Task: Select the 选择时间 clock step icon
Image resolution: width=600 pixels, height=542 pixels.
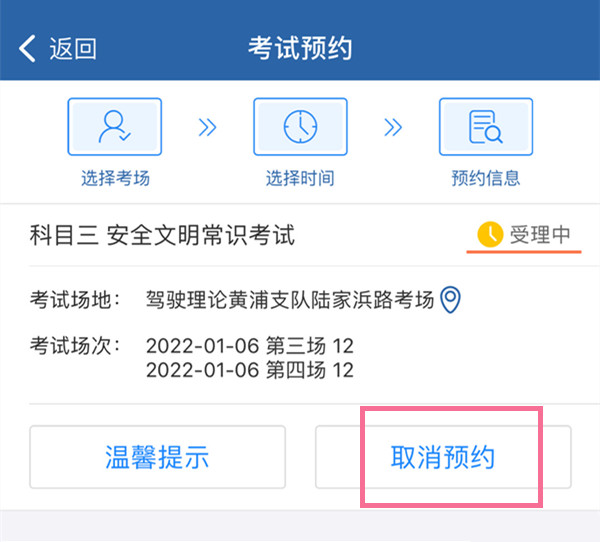Action: [300, 126]
